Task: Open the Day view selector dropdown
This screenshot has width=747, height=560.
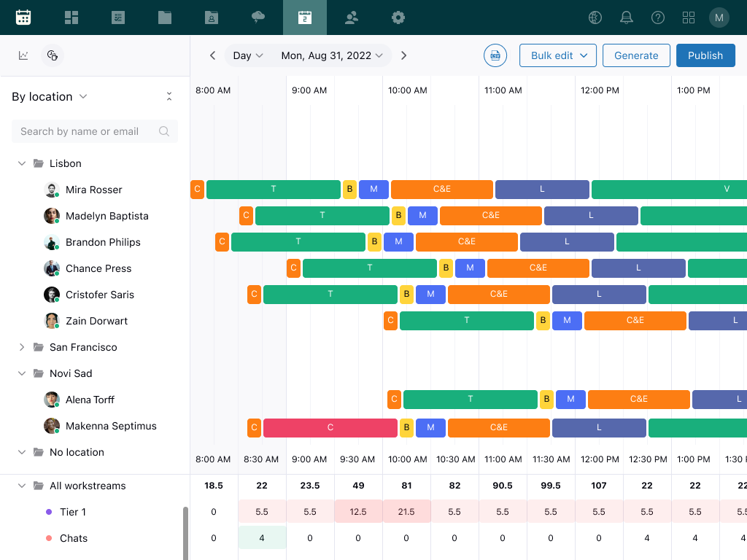Action: 248,55
